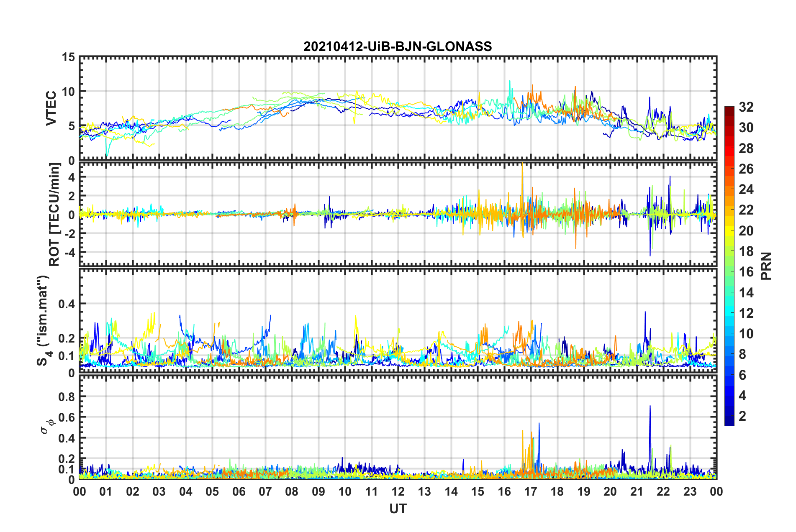Click colorbar tick value 24
This screenshot has height=532, width=796.
(746, 189)
